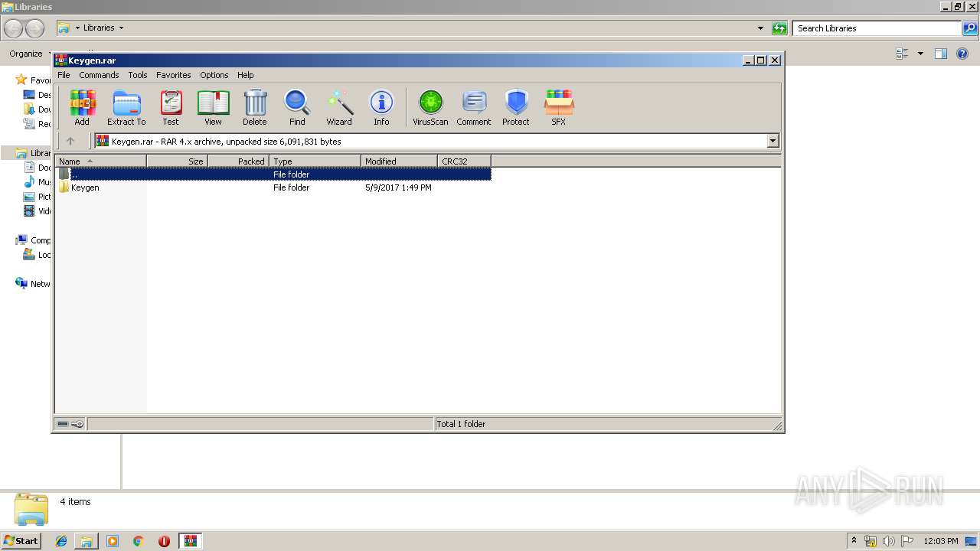Toggle the Explorer preview pane
Image resolution: width=980 pixels, height=551 pixels.
[941, 54]
